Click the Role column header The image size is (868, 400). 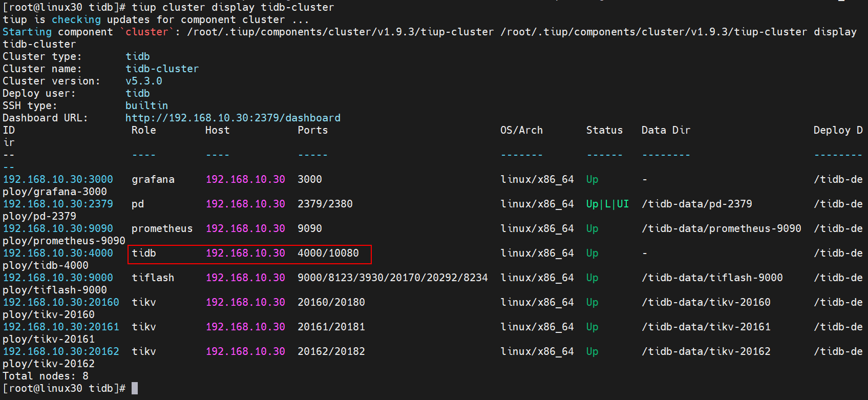[144, 130]
